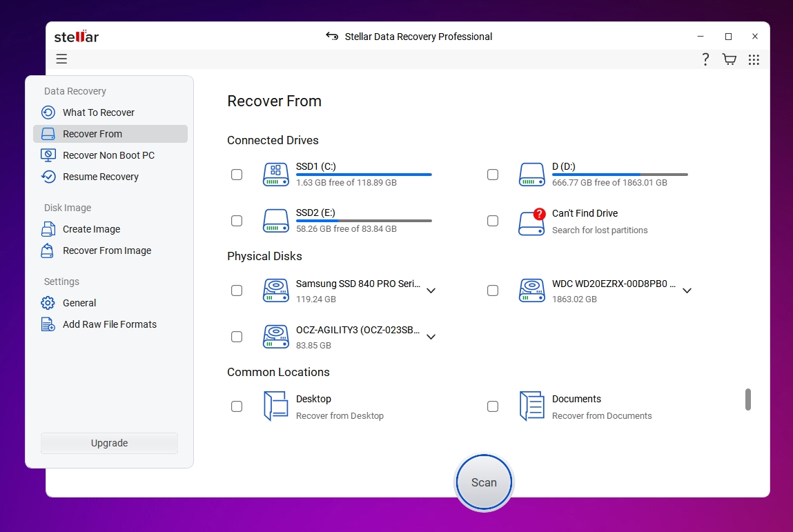Click the Scan button

coord(483,482)
